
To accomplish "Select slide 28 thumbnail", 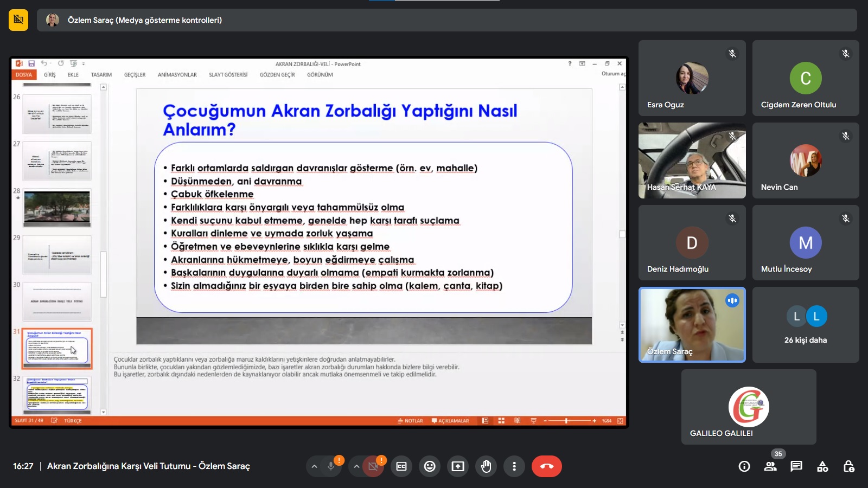I will click(x=57, y=208).
